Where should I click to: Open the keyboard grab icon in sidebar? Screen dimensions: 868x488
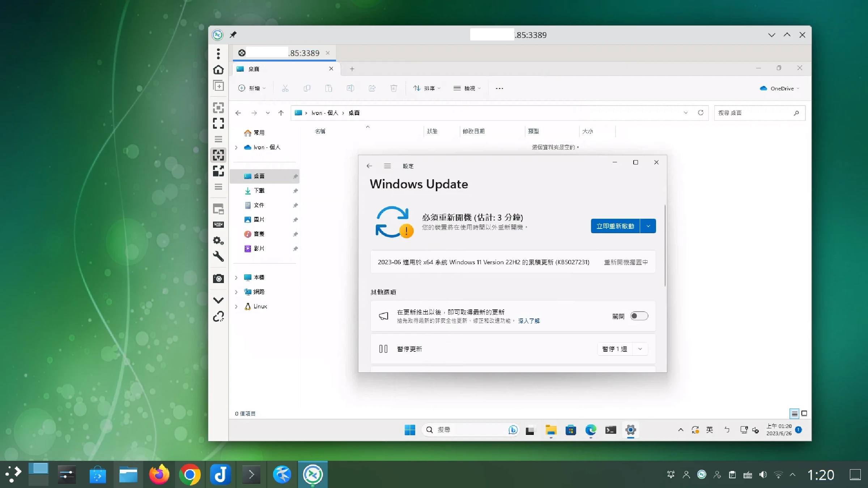coord(218,224)
